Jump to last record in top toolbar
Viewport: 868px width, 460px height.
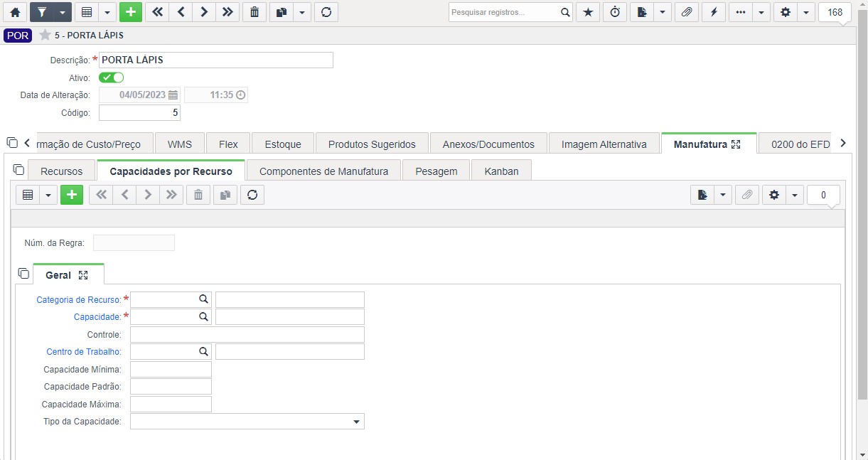[227, 12]
